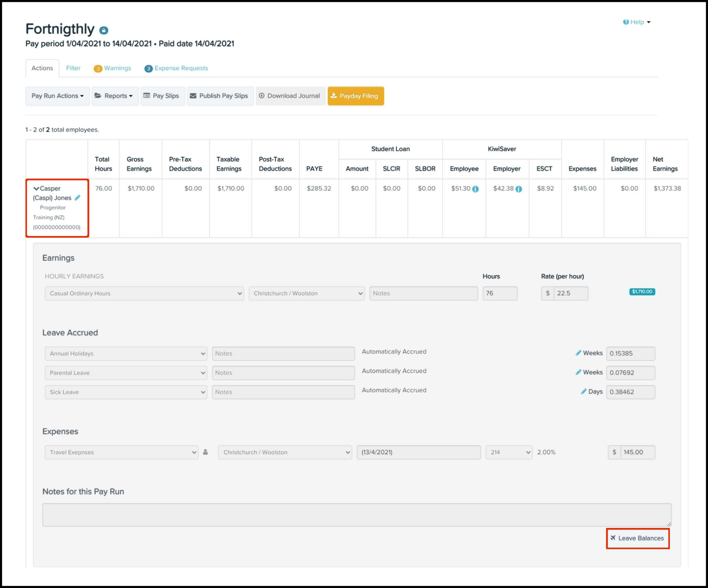
Task: Open the Pay Run Actions dropdown
Action: (x=57, y=96)
